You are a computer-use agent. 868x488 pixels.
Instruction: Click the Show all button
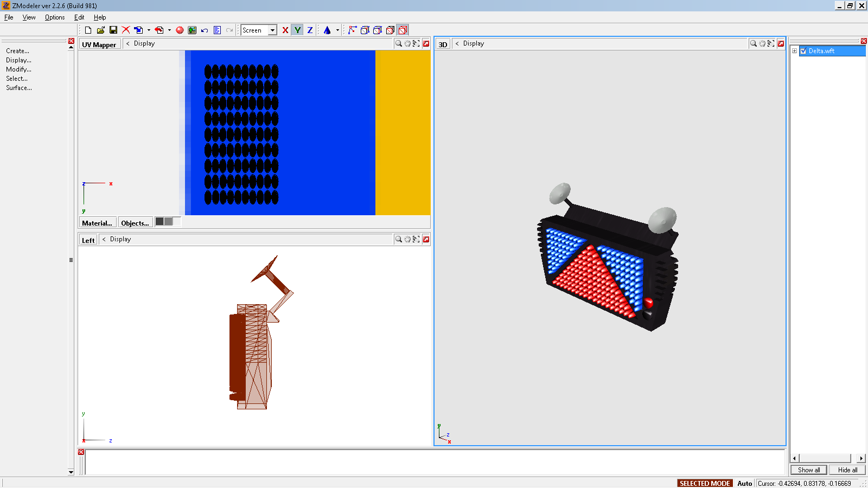pos(808,470)
